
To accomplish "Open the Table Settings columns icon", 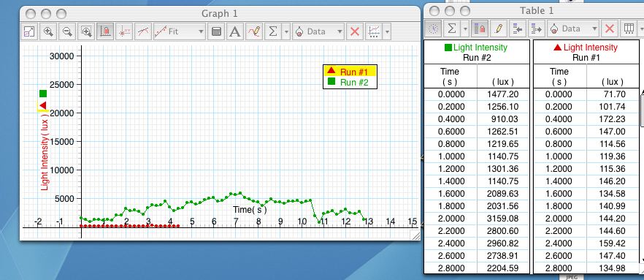I will click(x=629, y=29).
